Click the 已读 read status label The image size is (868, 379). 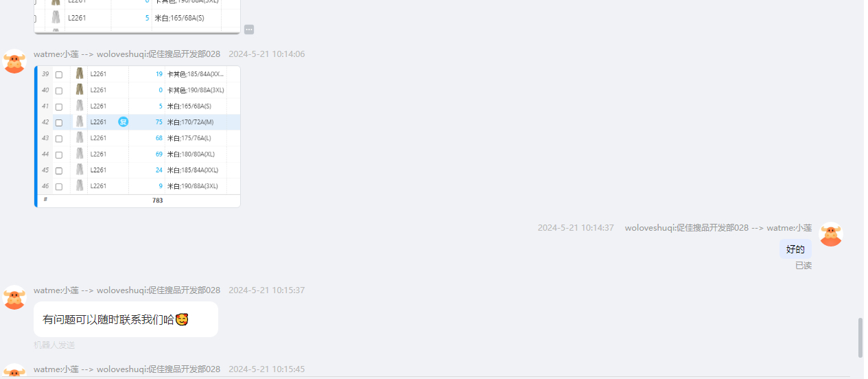[804, 266]
